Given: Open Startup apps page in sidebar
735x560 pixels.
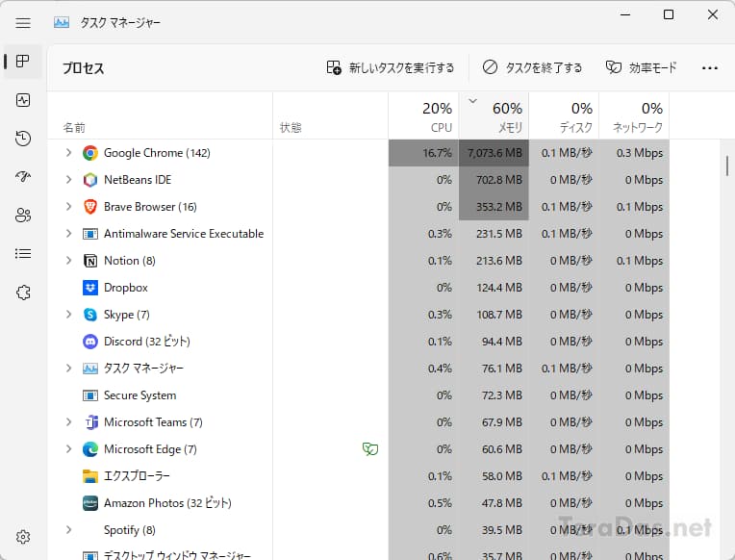Looking at the screenshot, I should (22, 177).
